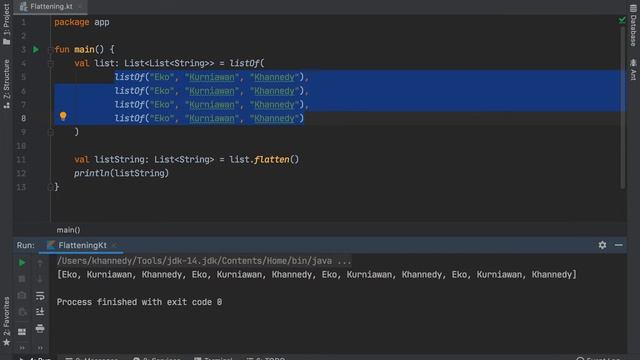Click line number 11 in gutter
This screenshot has height=360, width=640.
tap(21, 159)
